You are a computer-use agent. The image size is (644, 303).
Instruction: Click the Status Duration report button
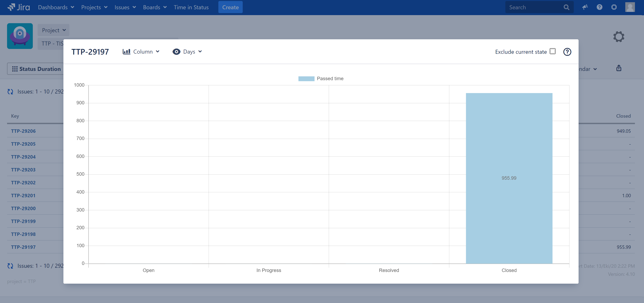[36, 69]
